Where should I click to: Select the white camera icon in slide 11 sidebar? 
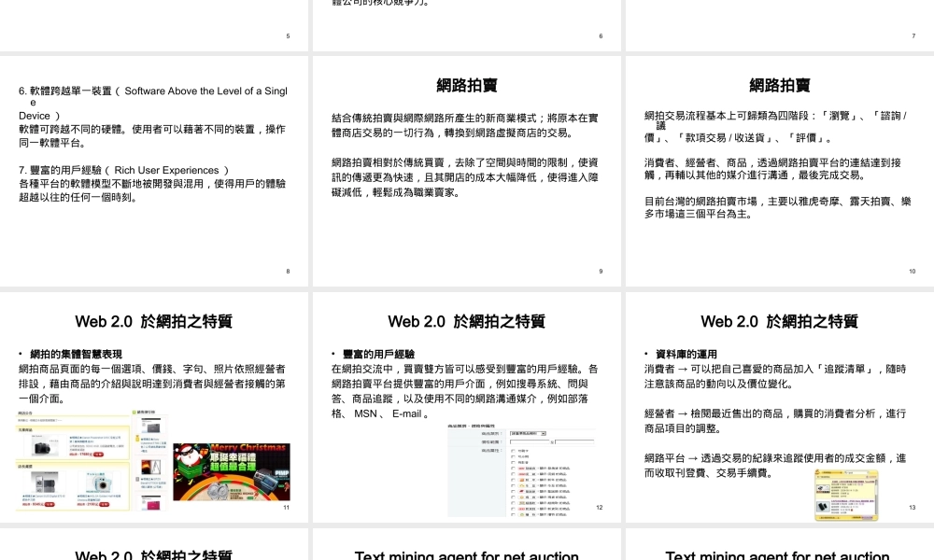(151, 427)
